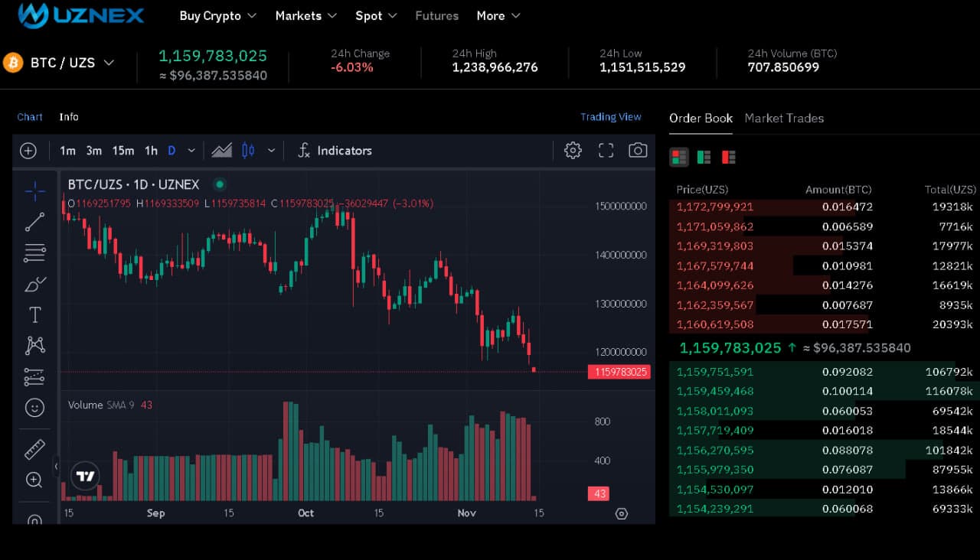The width and height of the screenshot is (980, 560).
Task: Choose the brush drawing tool
Action: 34,285
